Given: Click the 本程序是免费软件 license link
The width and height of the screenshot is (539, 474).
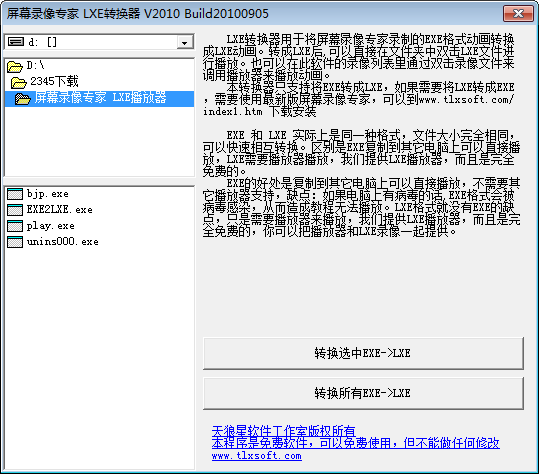Looking at the screenshot, I should 355,443.
